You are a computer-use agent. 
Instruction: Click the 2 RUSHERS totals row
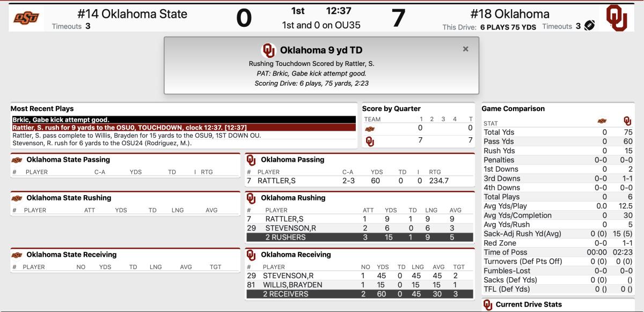pyautogui.click(x=360, y=237)
